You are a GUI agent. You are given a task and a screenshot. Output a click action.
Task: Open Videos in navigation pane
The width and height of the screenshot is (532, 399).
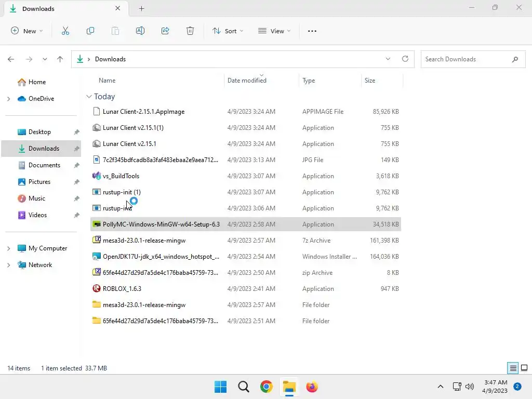[37, 215]
